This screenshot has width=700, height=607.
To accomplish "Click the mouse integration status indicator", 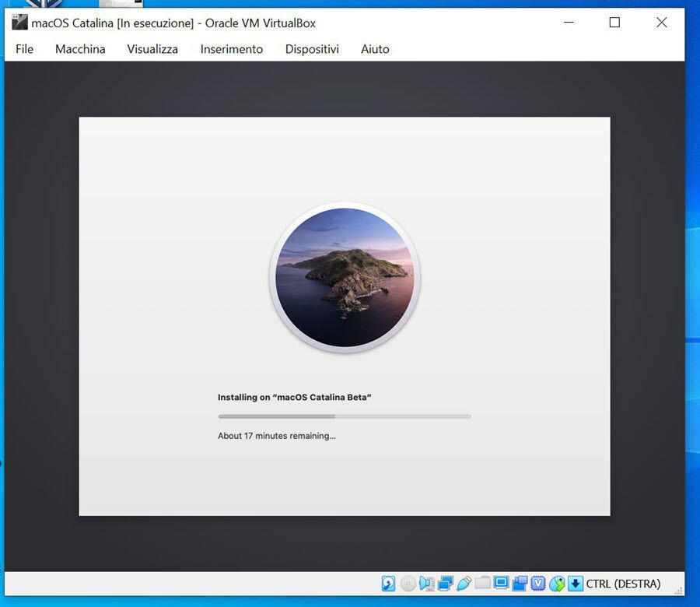I will pos(557,584).
